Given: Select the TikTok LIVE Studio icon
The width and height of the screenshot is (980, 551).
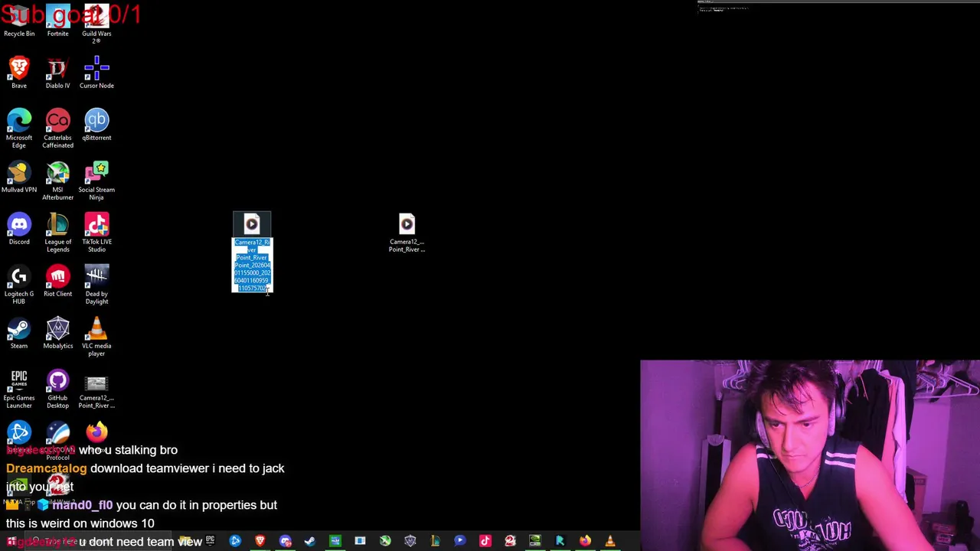Looking at the screenshot, I should [96, 232].
